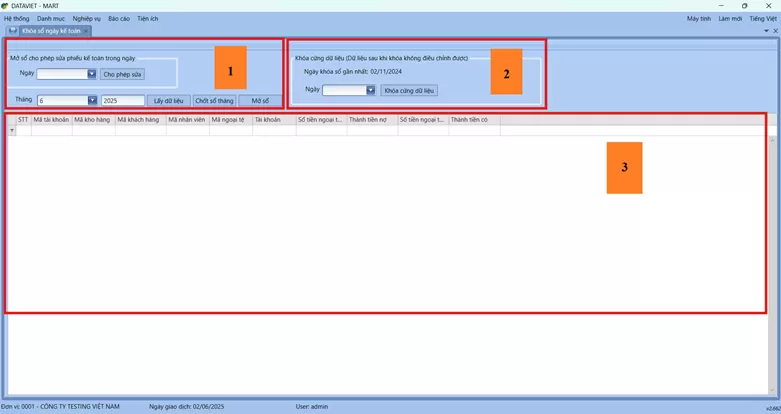Click the year field showing 2025
Screen dimensions: 781x414
[x=123, y=100]
